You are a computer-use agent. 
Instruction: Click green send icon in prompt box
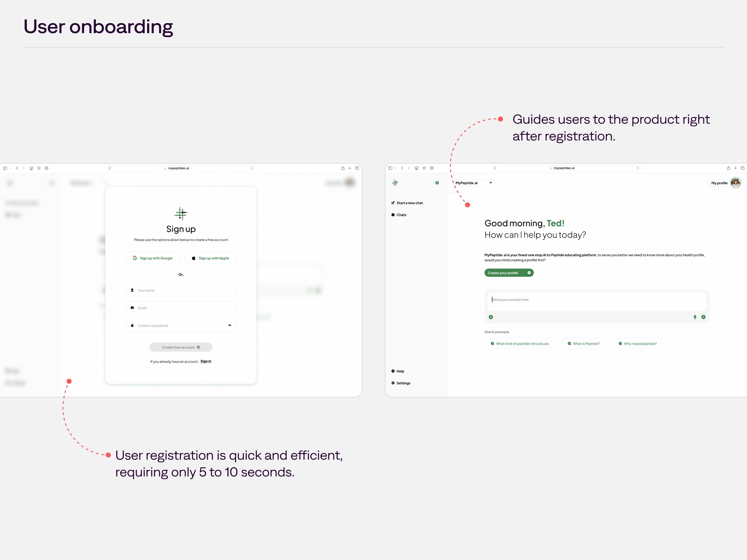(x=703, y=317)
